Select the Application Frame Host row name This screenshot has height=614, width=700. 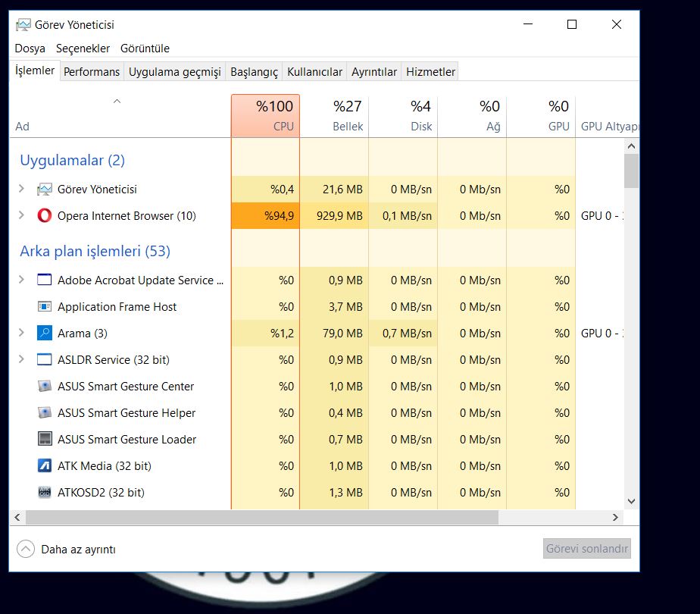pos(117,307)
